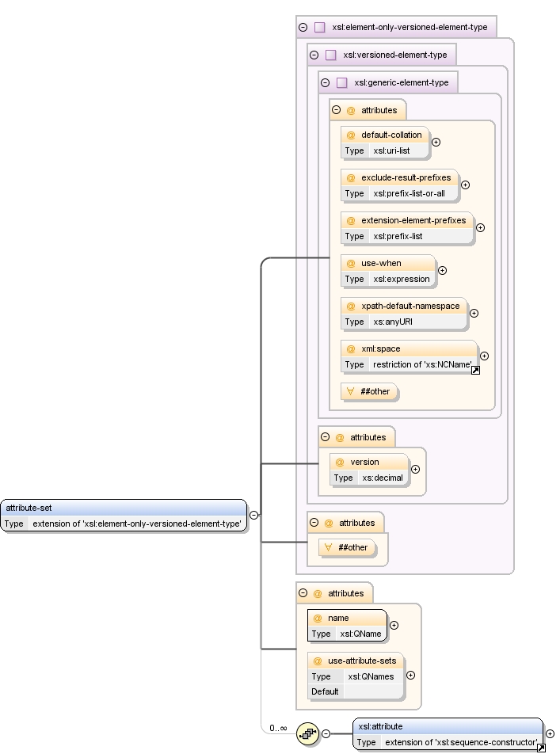This screenshot has height=754, width=560.
Task: Expand name attribute details
Action: 394,626
